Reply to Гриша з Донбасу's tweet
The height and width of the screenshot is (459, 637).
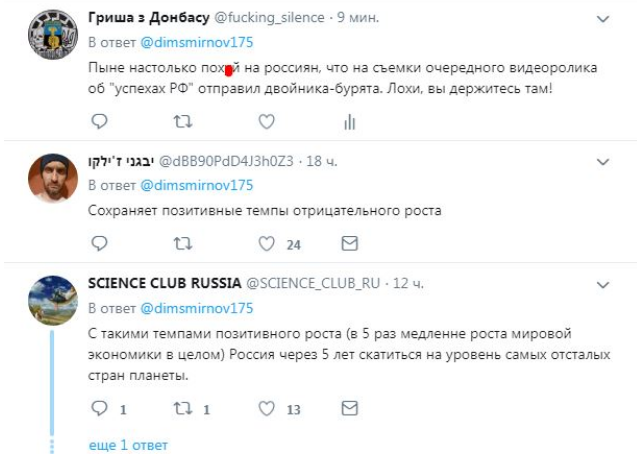click(99, 122)
